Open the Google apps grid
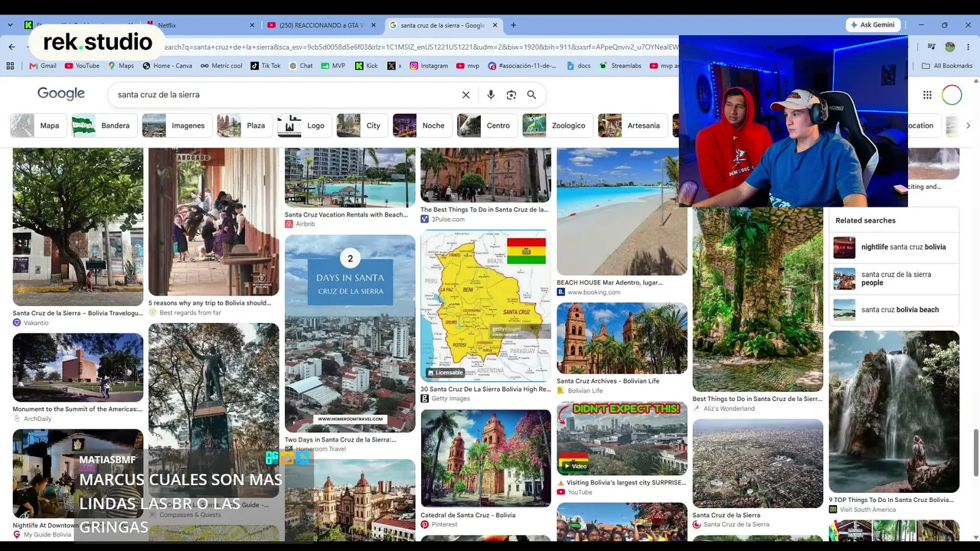The width and height of the screenshot is (980, 551). tap(927, 95)
